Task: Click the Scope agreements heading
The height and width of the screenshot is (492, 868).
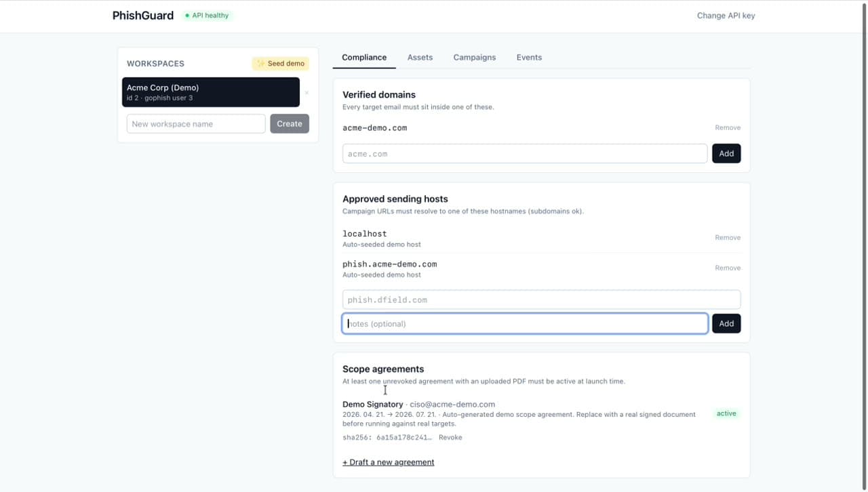Action: coord(383,369)
